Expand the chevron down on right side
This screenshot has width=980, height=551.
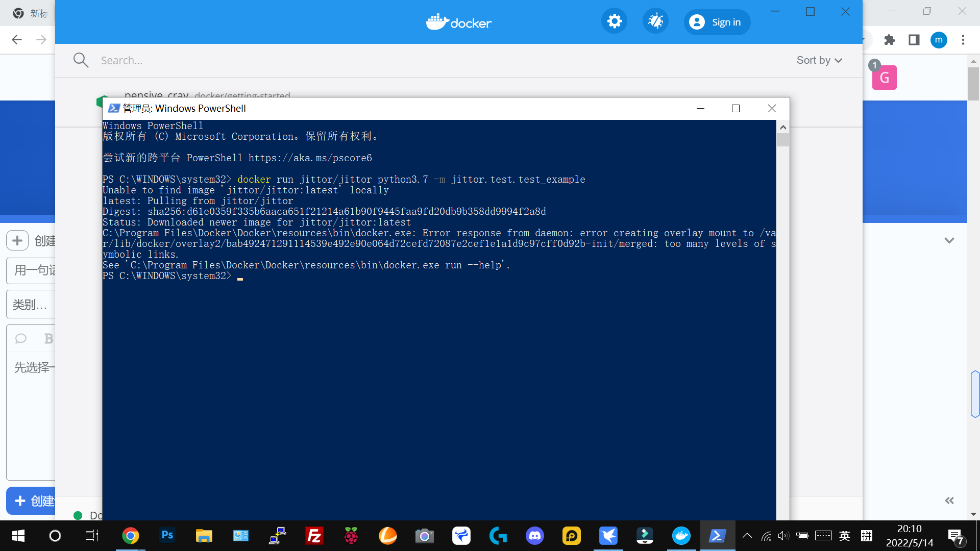949,240
